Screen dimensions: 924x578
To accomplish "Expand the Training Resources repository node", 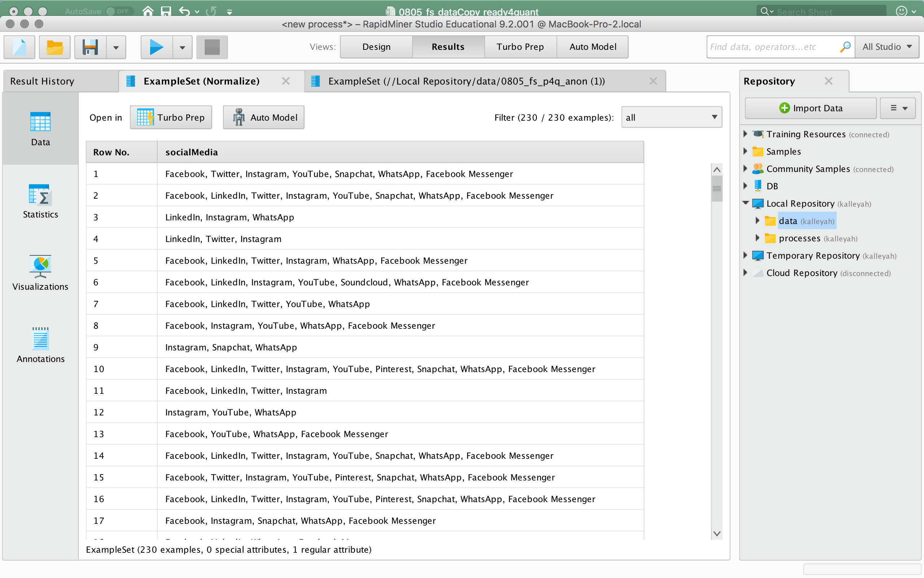I will point(745,134).
